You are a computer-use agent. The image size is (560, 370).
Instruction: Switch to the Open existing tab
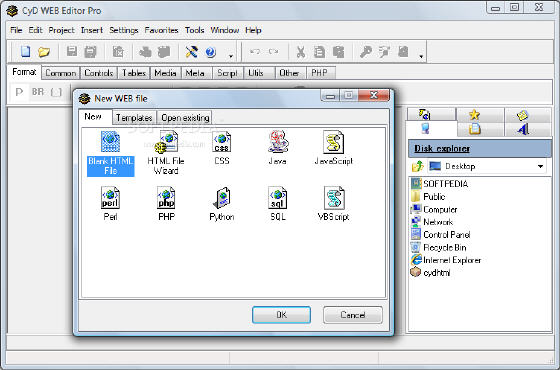[185, 118]
